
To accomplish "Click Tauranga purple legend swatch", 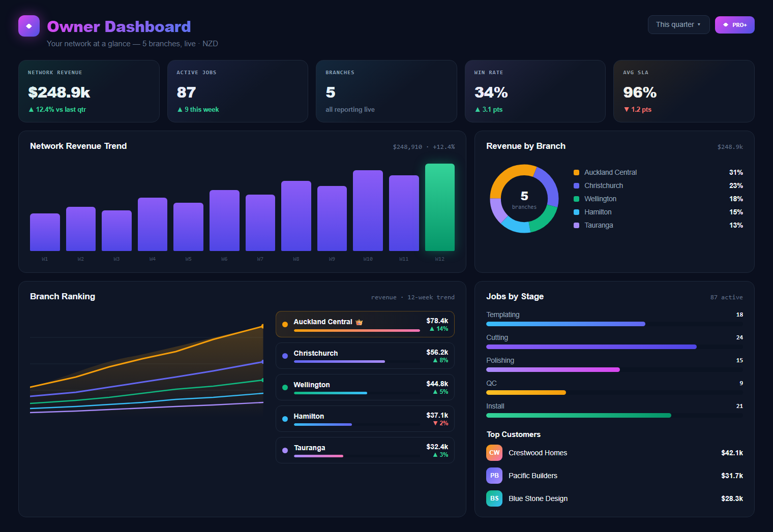I will tap(576, 225).
